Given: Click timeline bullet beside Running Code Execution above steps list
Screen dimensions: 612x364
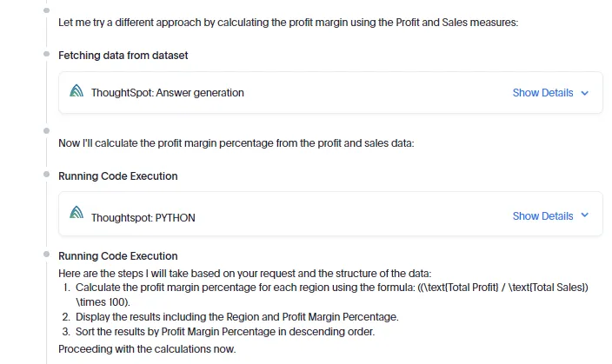Looking at the screenshot, I should pos(46,255).
